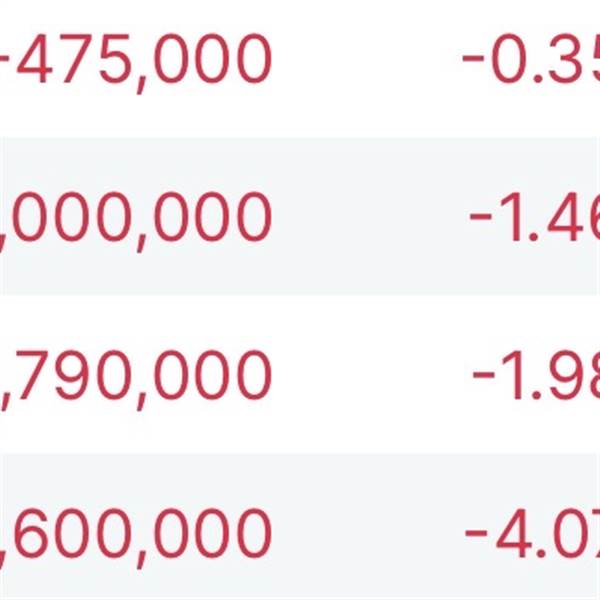
Task: Click the minus sign before 4.07
Action: point(478,533)
